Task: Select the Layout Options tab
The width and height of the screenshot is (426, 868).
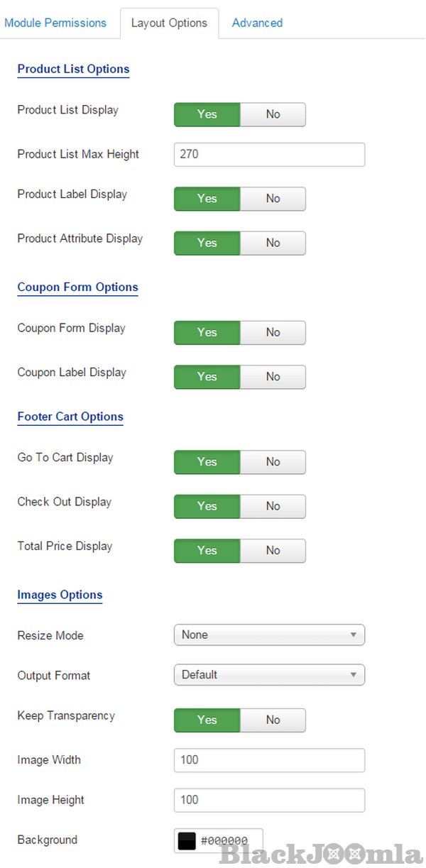Action: tap(169, 23)
